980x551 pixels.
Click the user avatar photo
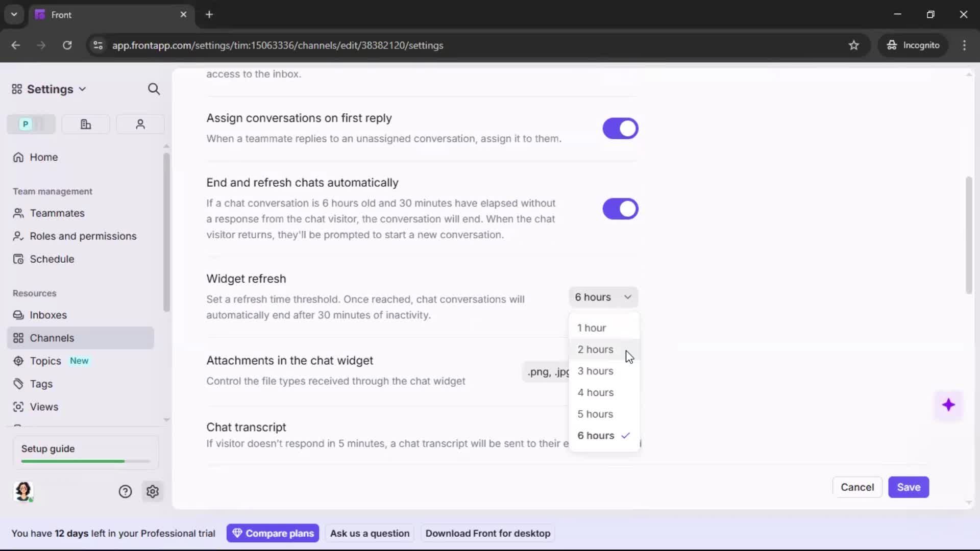click(x=23, y=491)
